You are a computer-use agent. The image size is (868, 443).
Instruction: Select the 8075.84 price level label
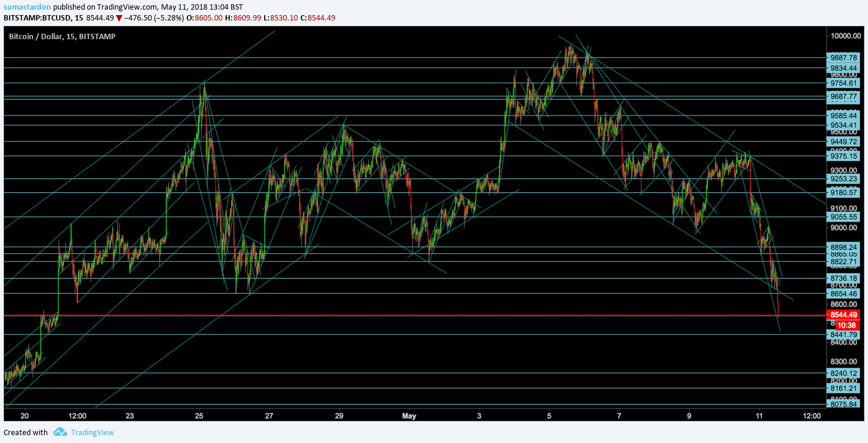(x=844, y=404)
